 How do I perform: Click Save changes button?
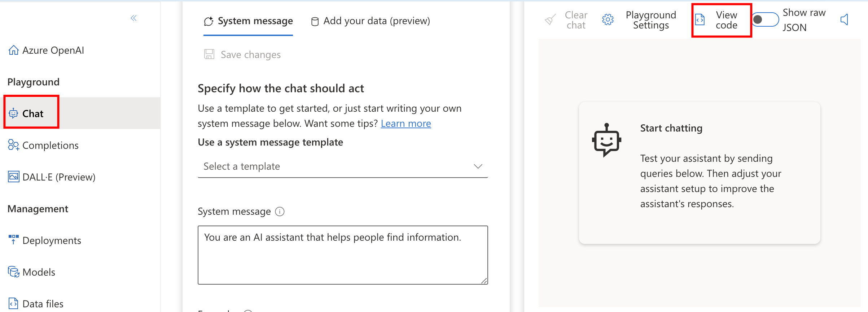(x=242, y=54)
